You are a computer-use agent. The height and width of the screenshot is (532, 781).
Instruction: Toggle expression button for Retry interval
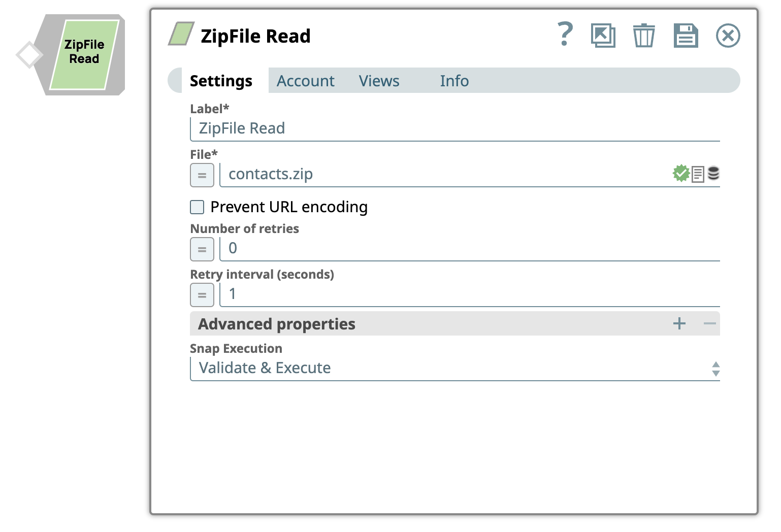pos(202,295)
